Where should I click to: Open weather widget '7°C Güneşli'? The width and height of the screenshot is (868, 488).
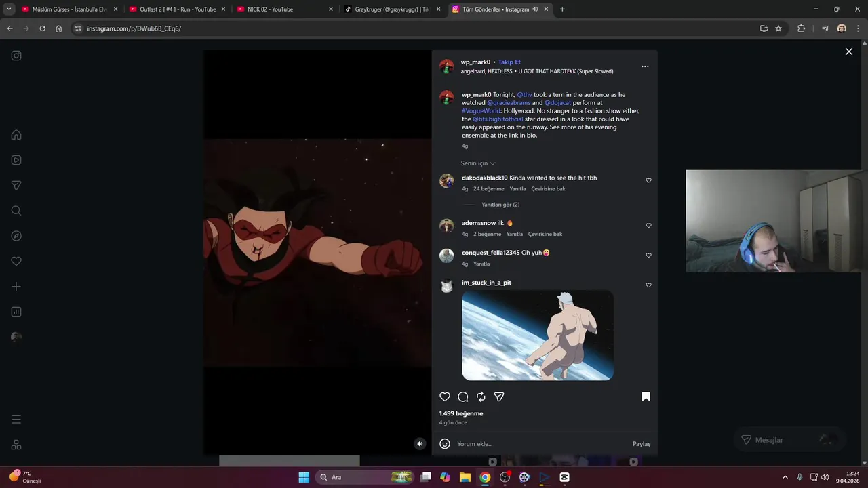[x=26, y=477]
